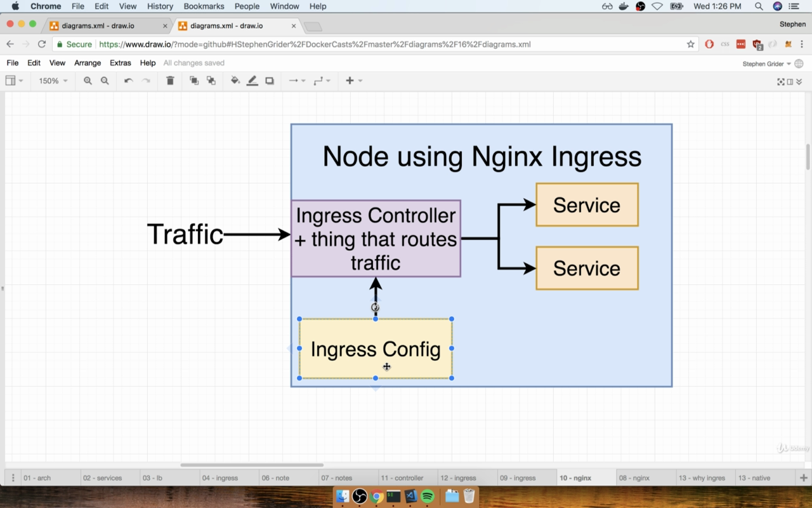The width and height of the screenshot is (812, 508).
Task: Click the red LastPass extension icon
Action: (x=741, y=44)
